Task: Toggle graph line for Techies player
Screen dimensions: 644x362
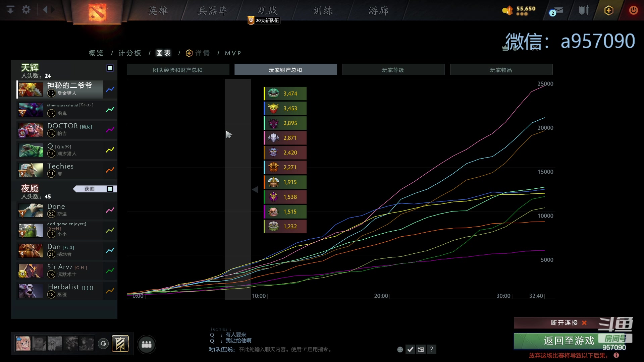Action: point(110,170)
